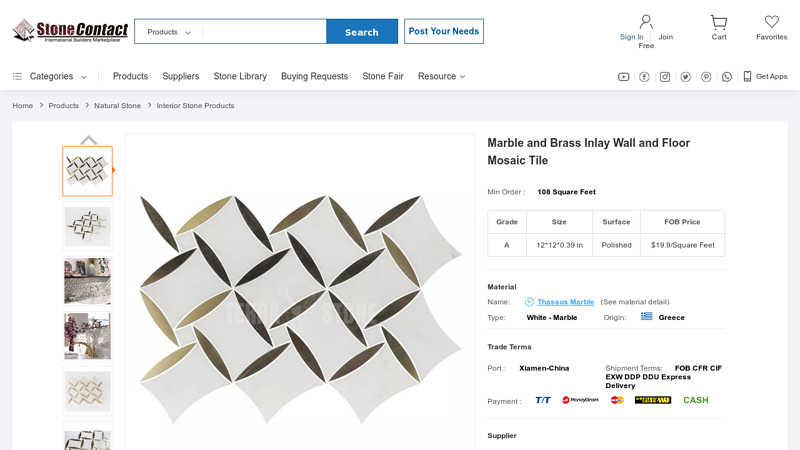Select the third thumbnail with room wall

[x=87, y=281]
